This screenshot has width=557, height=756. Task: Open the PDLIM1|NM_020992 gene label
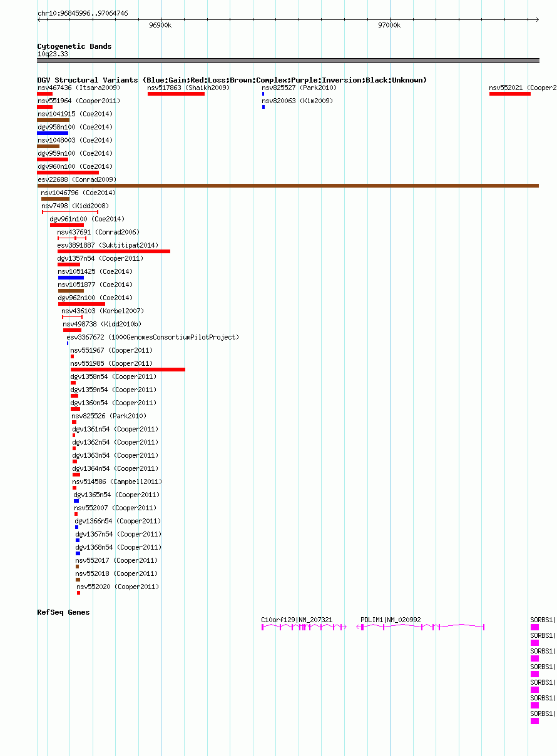tap(391, 620)
